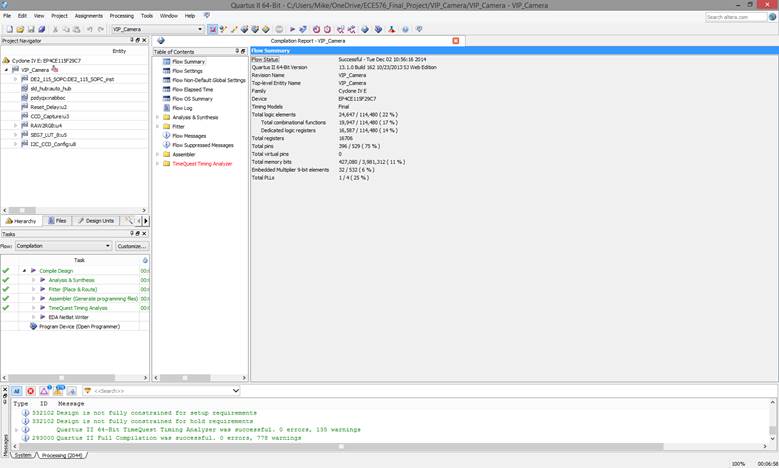Click the Undo arrow in the toolbar

(x=89, y=29)
